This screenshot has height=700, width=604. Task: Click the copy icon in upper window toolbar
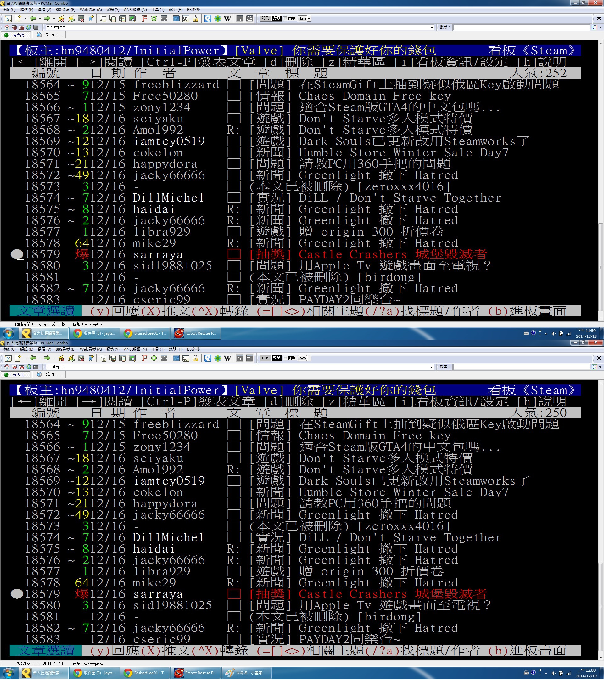tap(103, 19)
